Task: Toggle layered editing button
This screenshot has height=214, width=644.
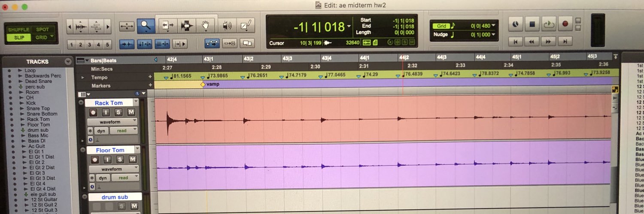Action: coord(247,43)
